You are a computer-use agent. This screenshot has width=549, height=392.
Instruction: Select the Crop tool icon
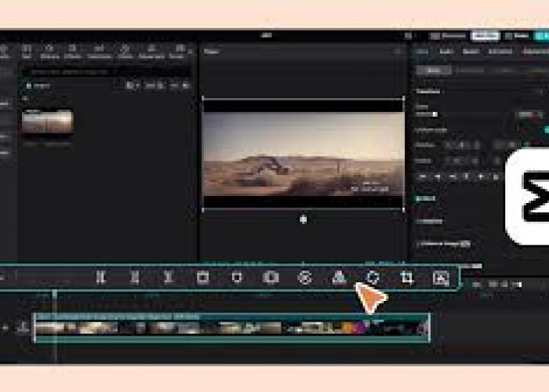pyautogui.click(x=406, y=278)
